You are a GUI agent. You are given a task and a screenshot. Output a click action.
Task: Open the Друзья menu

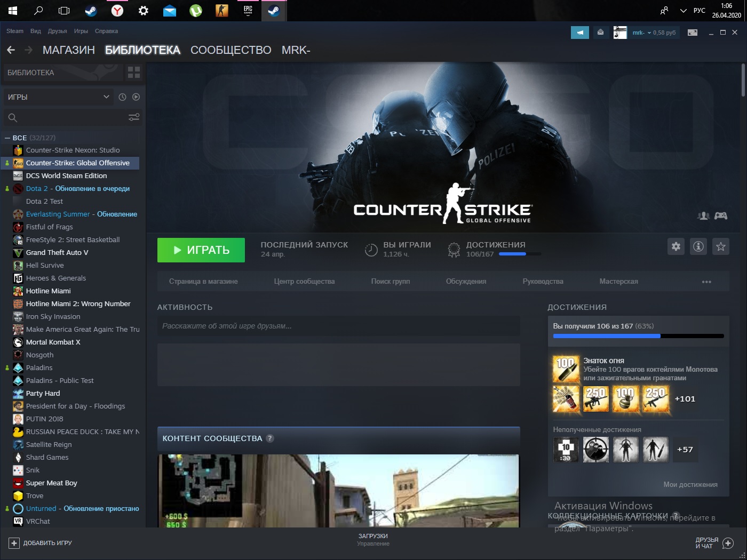(57, 31)
